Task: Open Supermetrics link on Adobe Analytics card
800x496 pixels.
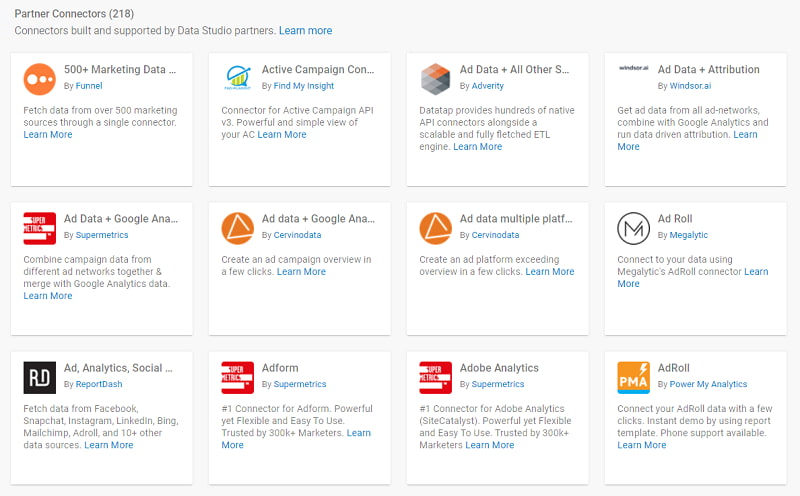Action: [497, 384]
